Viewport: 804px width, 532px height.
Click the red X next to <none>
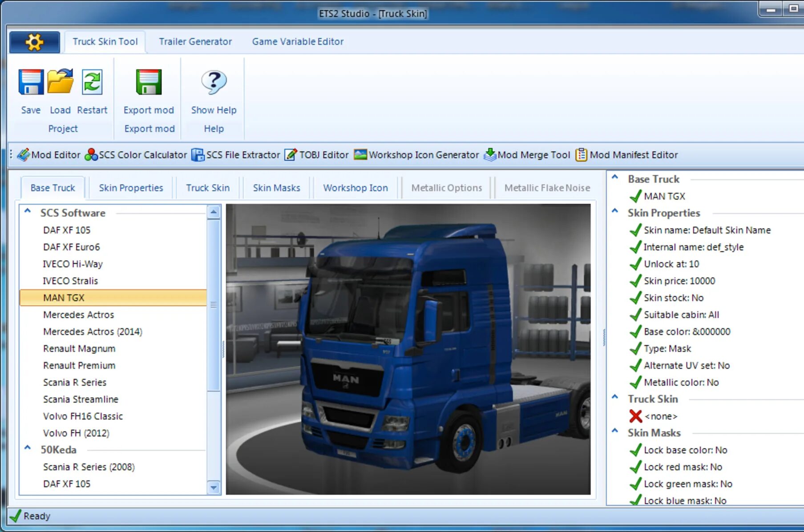635,416
